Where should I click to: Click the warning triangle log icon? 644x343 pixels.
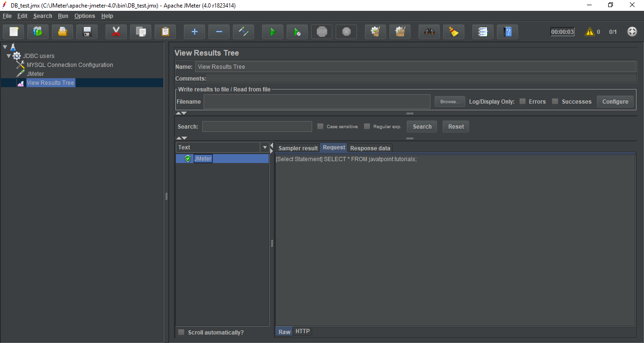coord(590,32)
